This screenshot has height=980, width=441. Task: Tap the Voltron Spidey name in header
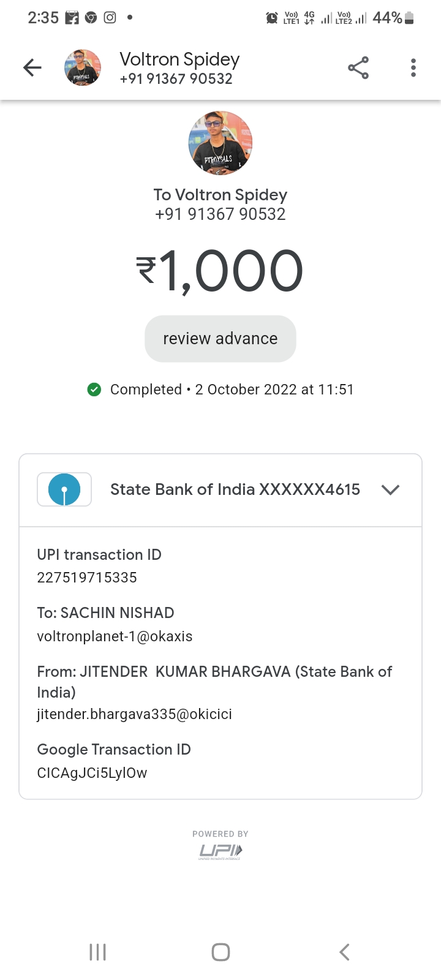pyautogui.click(x=179, y=59)
